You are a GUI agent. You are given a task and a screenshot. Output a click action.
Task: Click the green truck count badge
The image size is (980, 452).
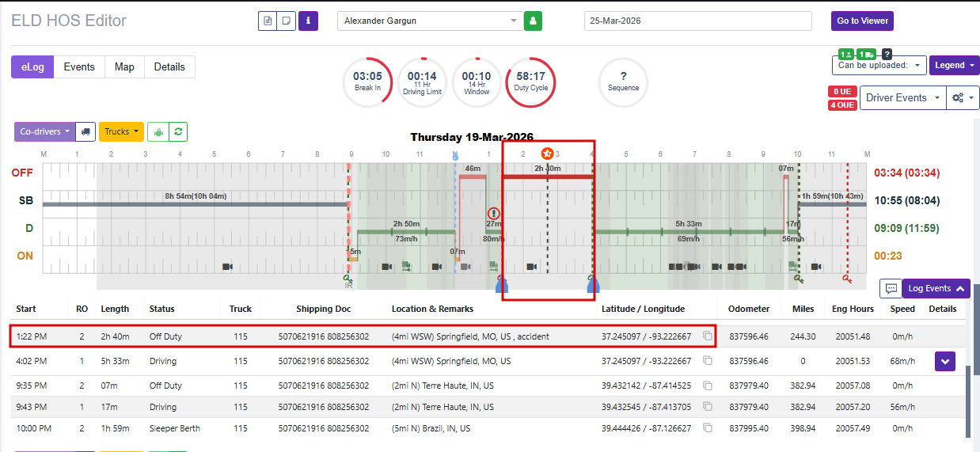(866, 54)
